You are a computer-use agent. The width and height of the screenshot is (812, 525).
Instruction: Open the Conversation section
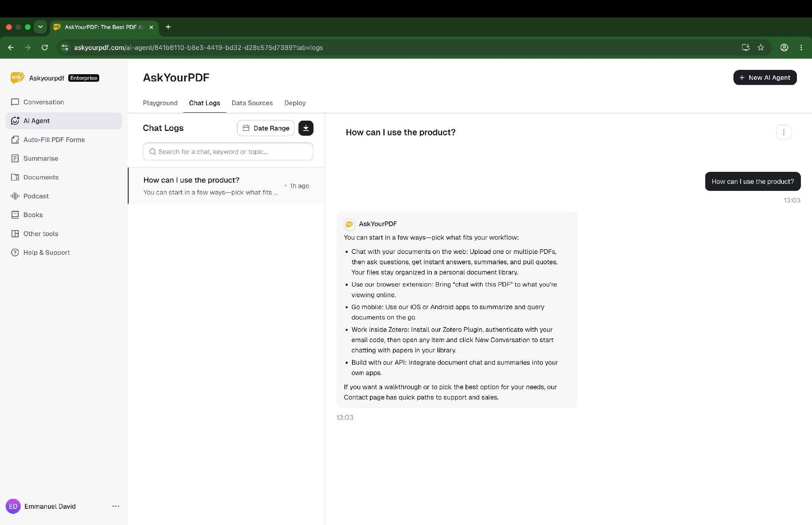(x=64, y=102)
